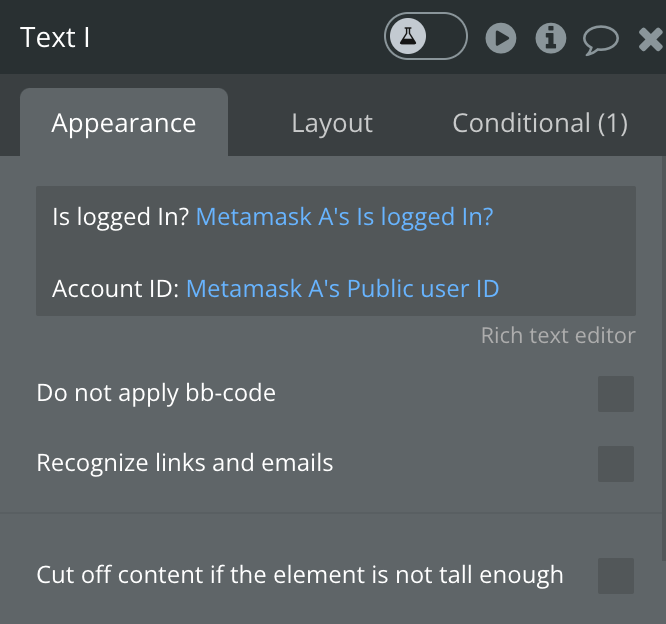Toggle Recognize links and emails checkbox
Screen dimensions: 666x624
click(x=616, y=464)
